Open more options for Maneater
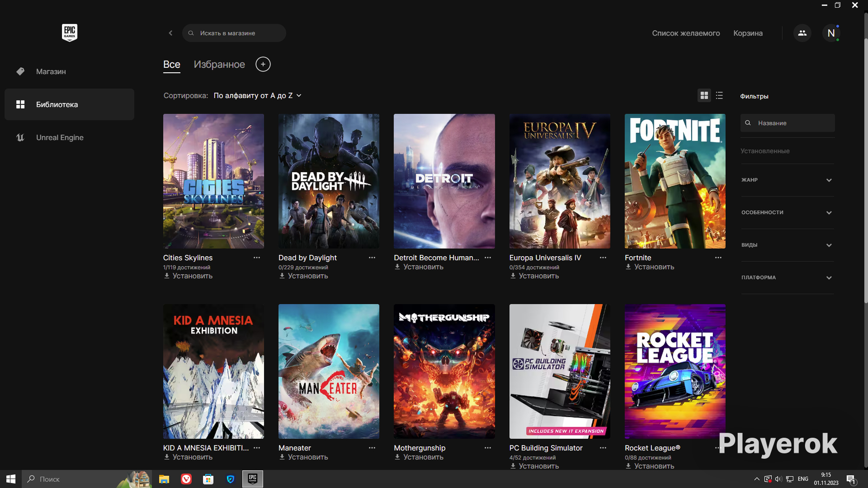 pyautogui.click(x=372, y=448)
